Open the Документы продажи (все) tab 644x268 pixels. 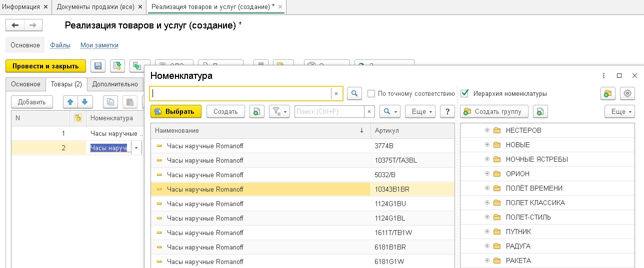[95, 7]
